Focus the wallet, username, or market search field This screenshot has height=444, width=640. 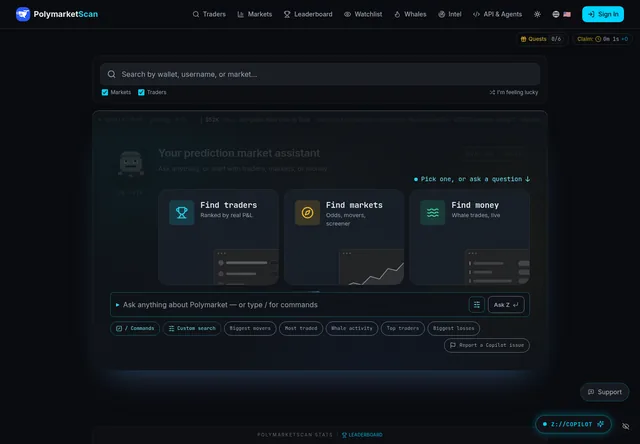coord(320,74)
